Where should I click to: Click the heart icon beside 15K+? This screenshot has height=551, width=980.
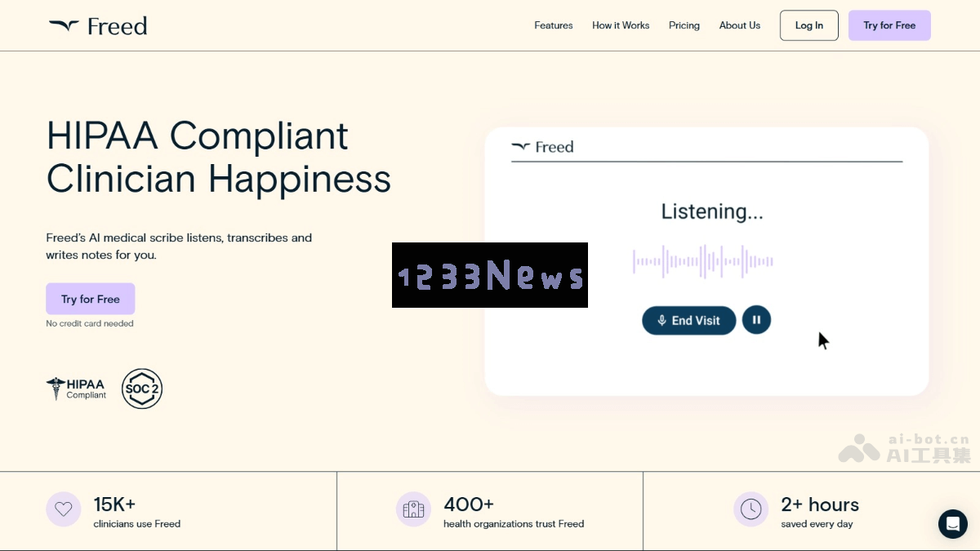point(64,509)
